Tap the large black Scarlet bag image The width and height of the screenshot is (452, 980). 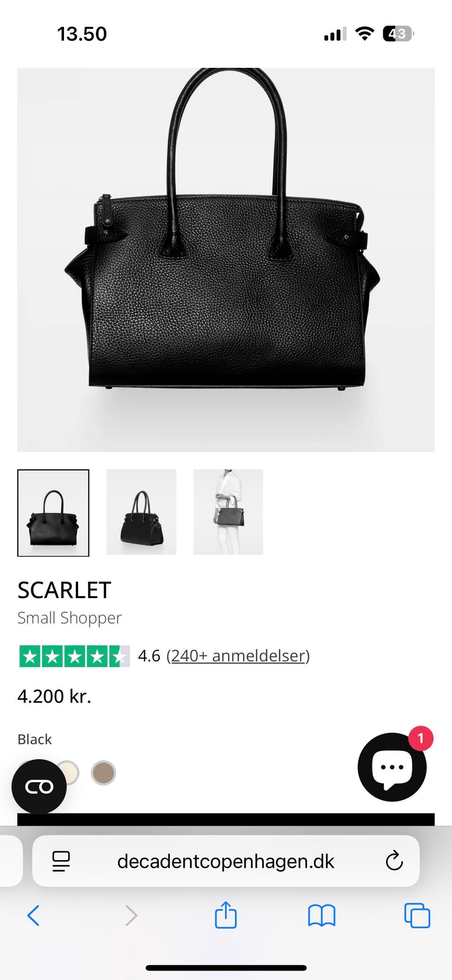click(226, 260)
